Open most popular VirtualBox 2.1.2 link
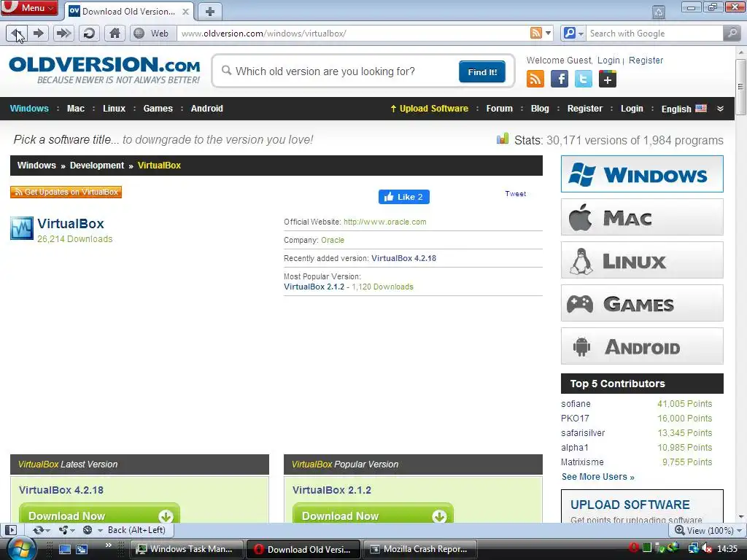Viewport: 747px width, 560px height. click(314, 287)
